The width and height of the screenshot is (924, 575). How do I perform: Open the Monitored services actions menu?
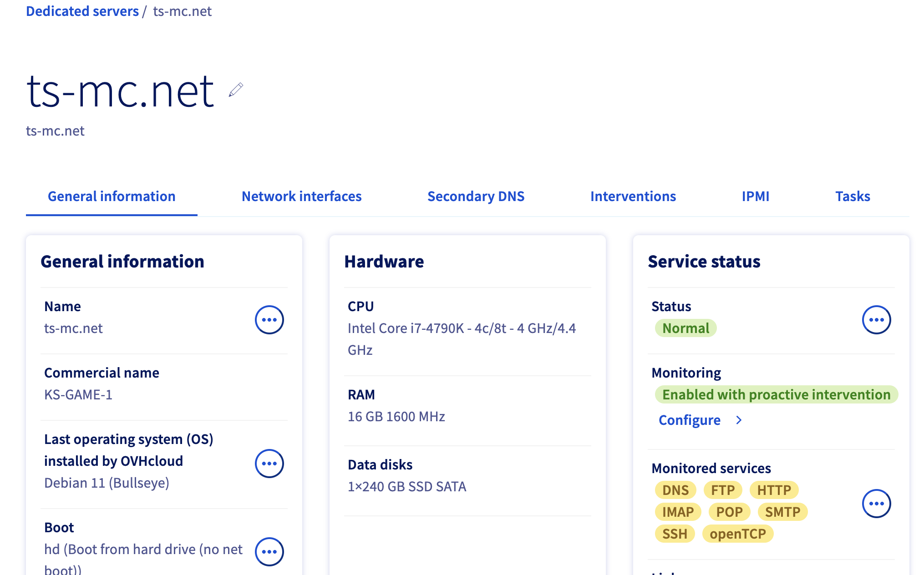tap(876, 504)
